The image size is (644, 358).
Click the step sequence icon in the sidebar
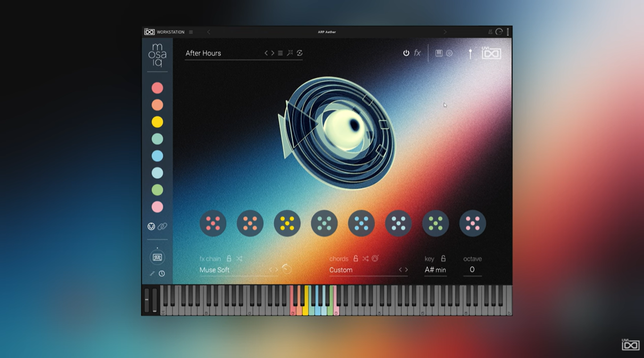point(152,273)
